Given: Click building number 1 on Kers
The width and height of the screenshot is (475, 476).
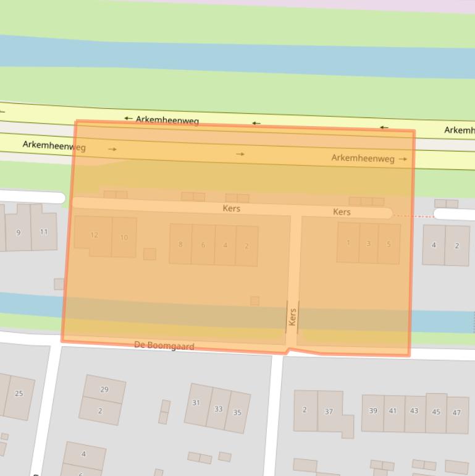Looking at the screenshot, I should click(x=348, y=242).
